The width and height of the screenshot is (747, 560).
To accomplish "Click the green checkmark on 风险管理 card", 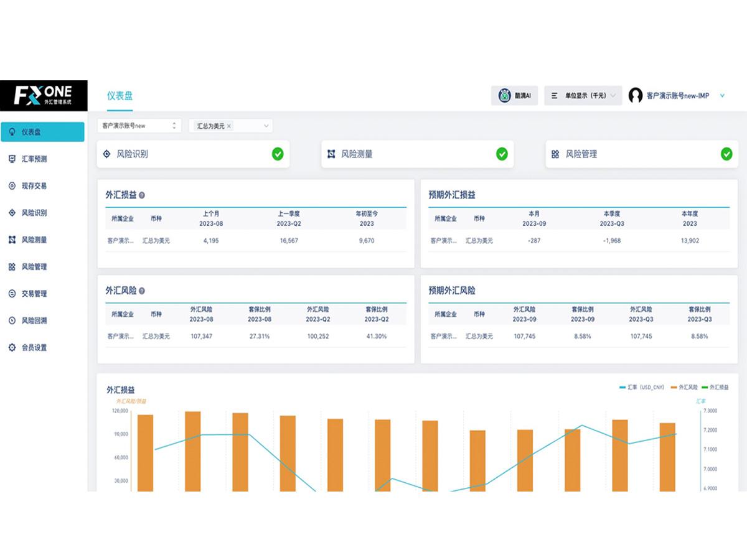I will click(x=726, y=154).
